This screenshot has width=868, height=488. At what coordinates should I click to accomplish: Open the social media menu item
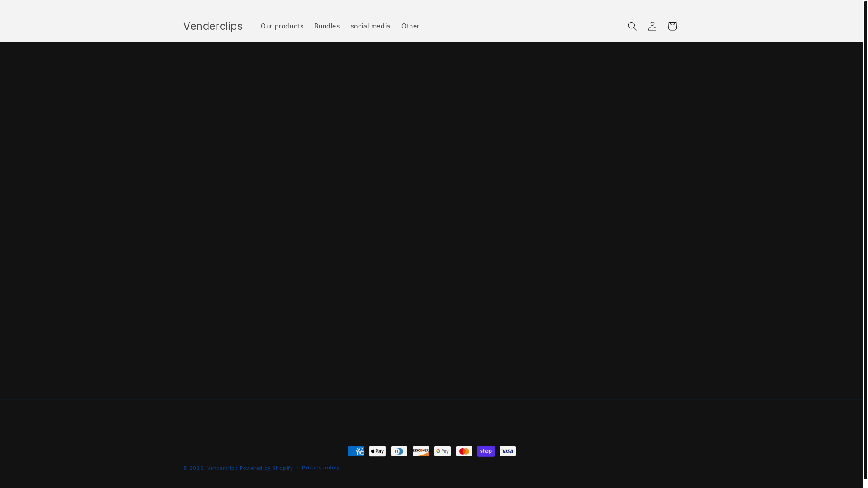tap(371, 26)
